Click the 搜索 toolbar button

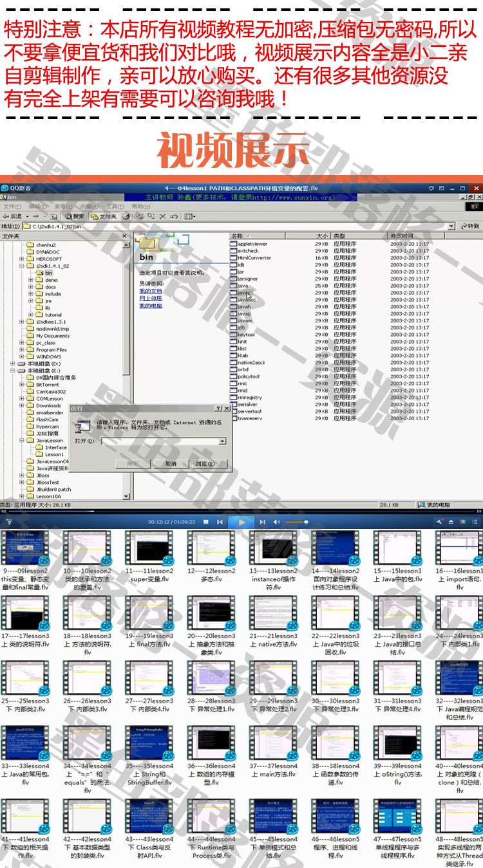[74, 216]
